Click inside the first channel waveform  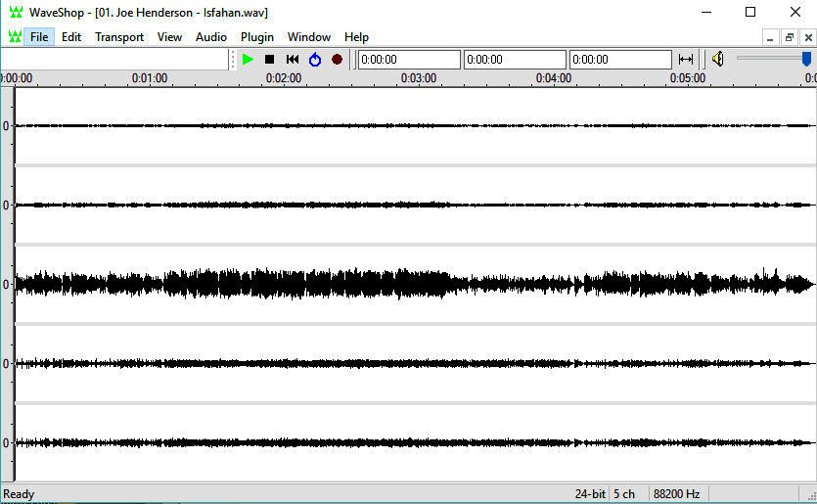click(415, 125)
